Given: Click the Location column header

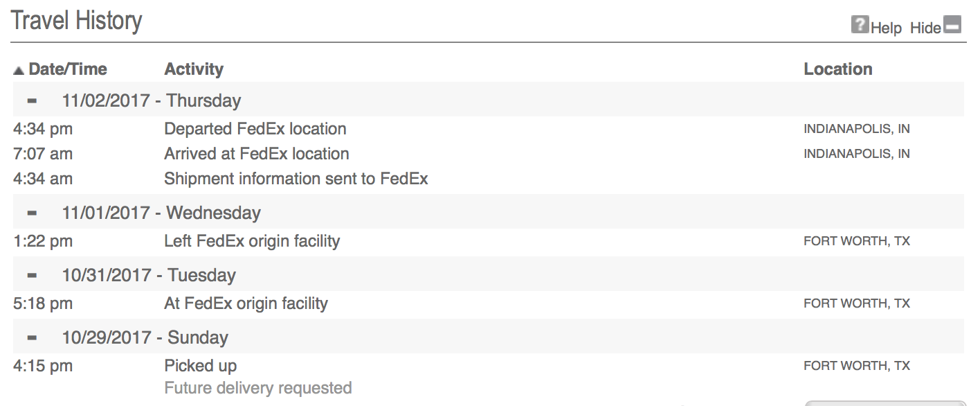Looking at the screenshot, I should pos(838,69).
